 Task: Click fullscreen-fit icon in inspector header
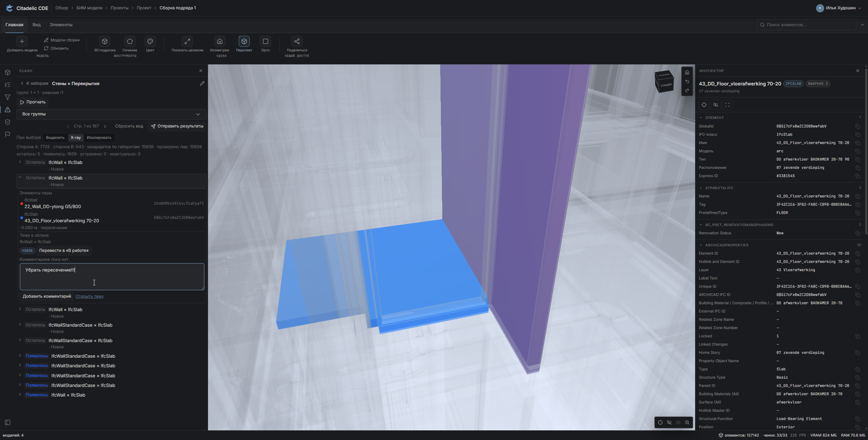pyautogui.click(x=727, y=105)
